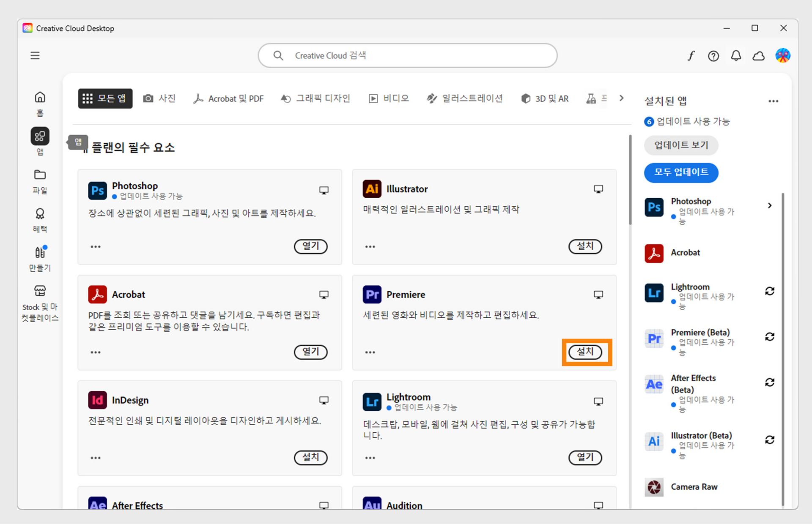This screenshot has height=524, width=812.
Task: Update Illustrator (Beta) via refresh icon
Action: pyautogui.click(x=770, y=440)
